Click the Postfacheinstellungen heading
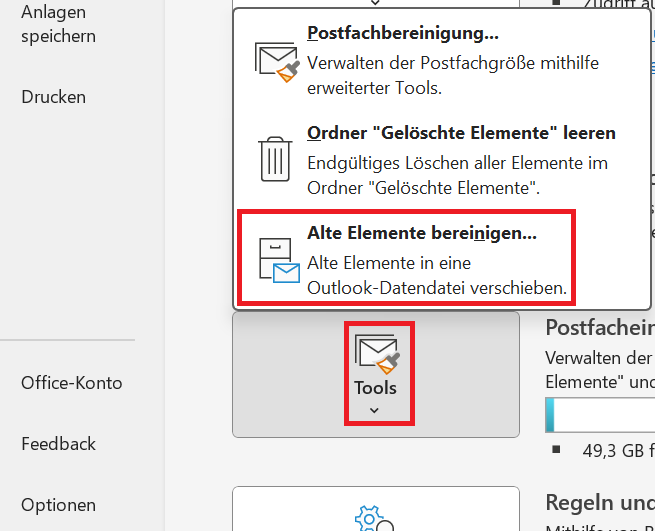Image resolution: width=655 pixels, height=531 pixels. tap(600, 328)
